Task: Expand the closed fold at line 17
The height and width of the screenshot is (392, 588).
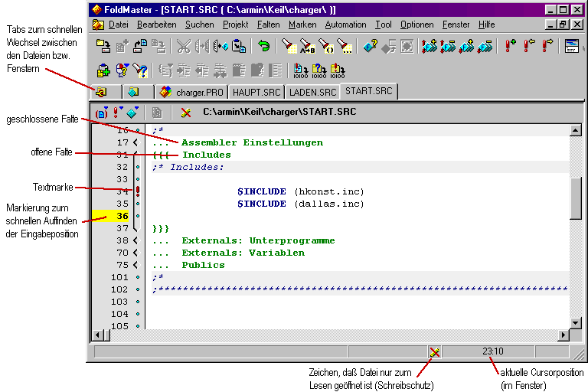Action: coord(136,142)
